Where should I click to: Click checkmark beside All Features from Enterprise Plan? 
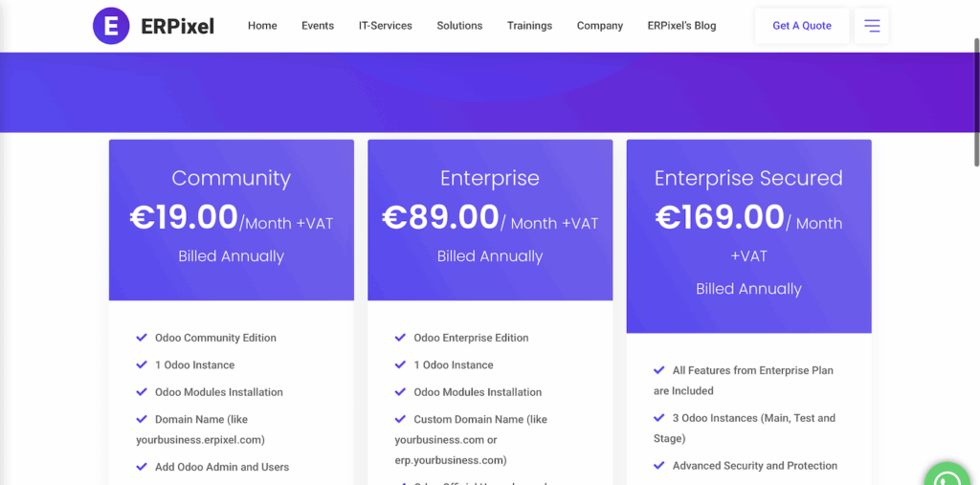pyautogui.click(x=658, y=370)
